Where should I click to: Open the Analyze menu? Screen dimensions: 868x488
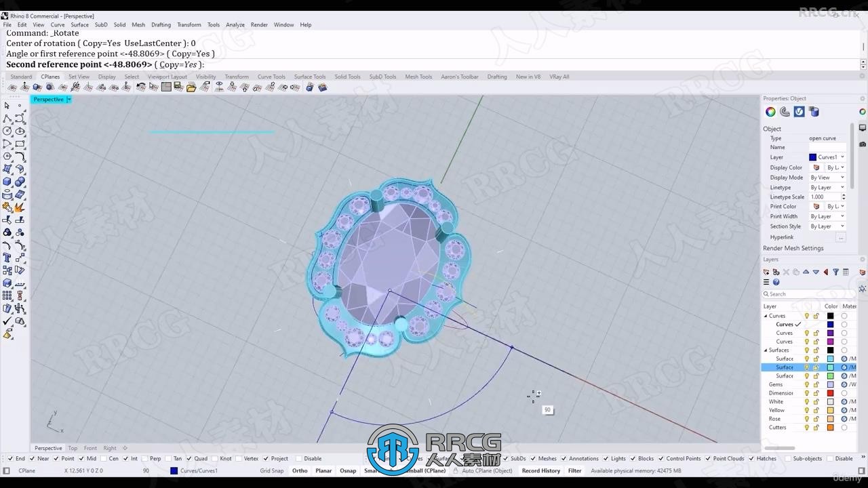point(235,24)
